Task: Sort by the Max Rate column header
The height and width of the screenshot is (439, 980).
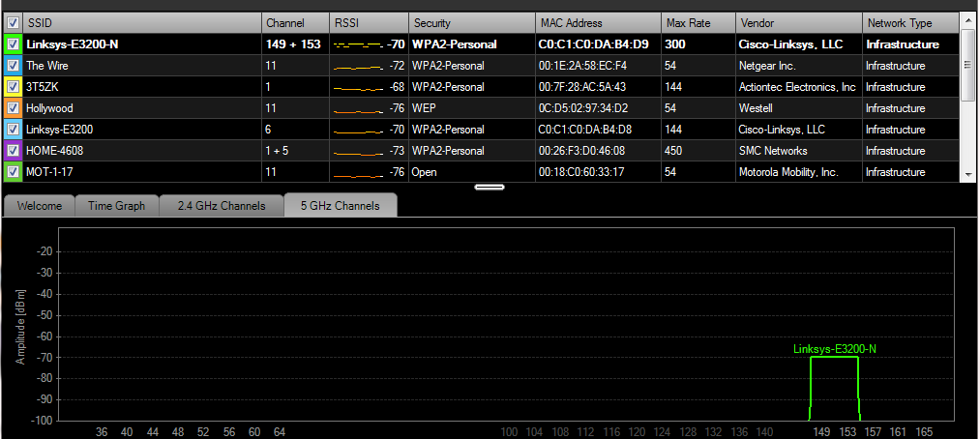Action: pyautogui.click(x=698, y=23)
